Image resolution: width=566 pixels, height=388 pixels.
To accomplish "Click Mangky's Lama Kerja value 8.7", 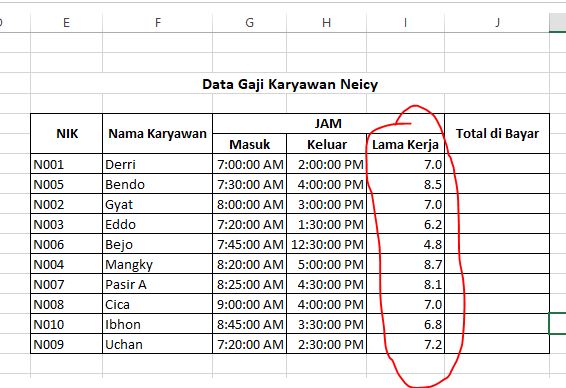I will click(x=405, y=264).
